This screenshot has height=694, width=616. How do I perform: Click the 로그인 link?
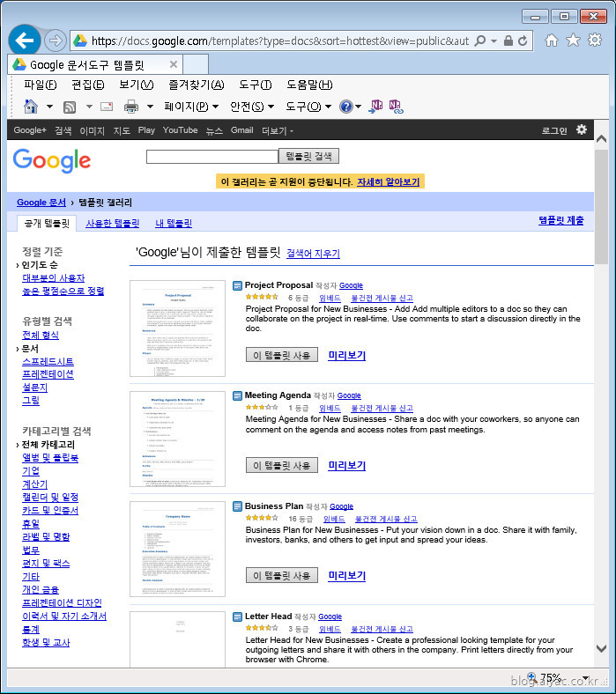[554, 130]
